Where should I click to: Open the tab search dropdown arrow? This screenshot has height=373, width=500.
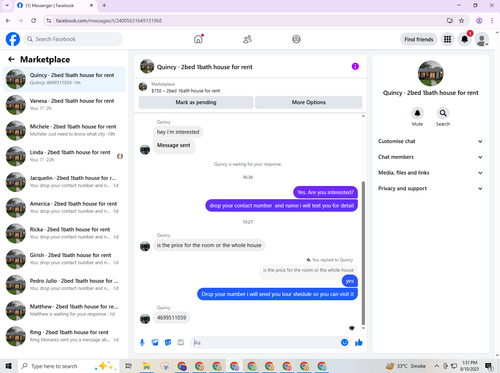coord(7,5)
